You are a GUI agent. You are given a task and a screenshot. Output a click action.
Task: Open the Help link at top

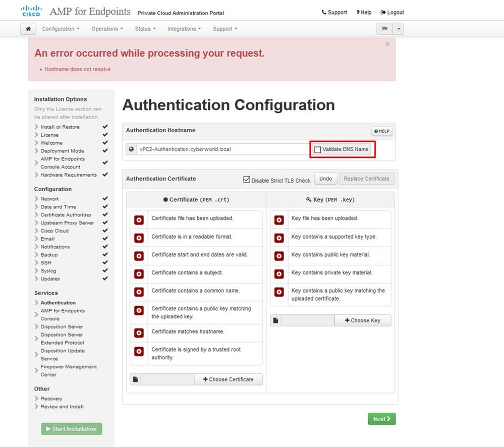[x=364, y=12]
